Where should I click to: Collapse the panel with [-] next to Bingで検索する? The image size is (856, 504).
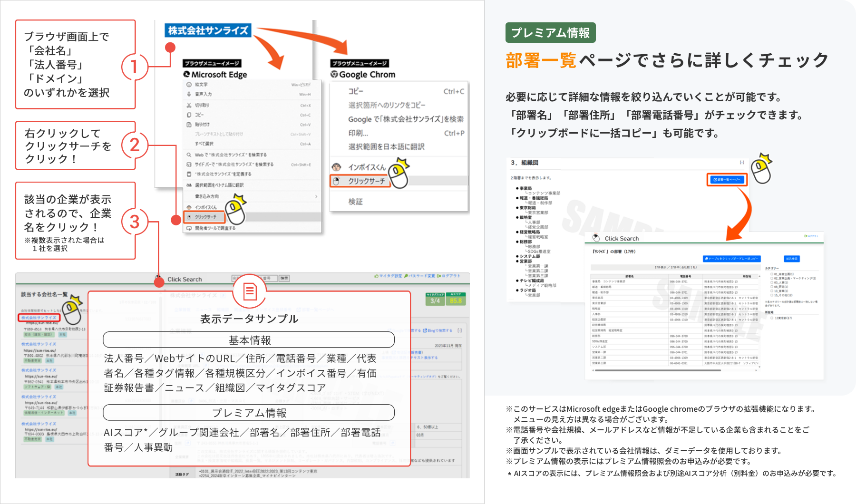coord(459,330)
